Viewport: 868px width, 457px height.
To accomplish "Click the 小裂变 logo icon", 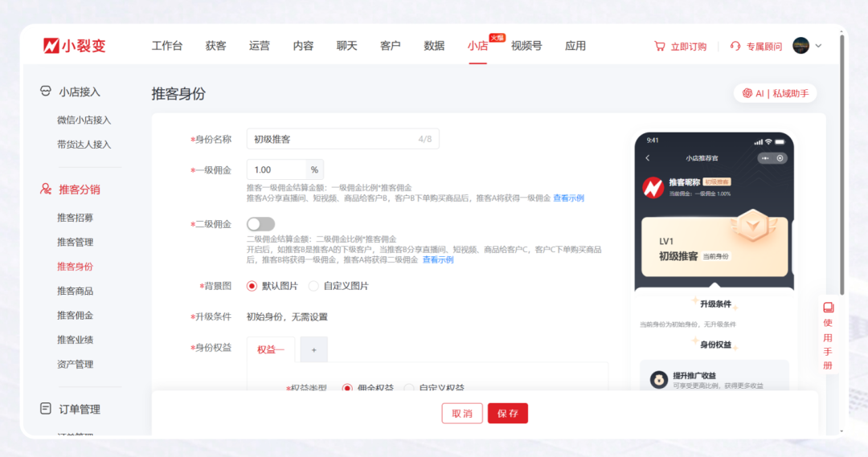I will (51, 46).
